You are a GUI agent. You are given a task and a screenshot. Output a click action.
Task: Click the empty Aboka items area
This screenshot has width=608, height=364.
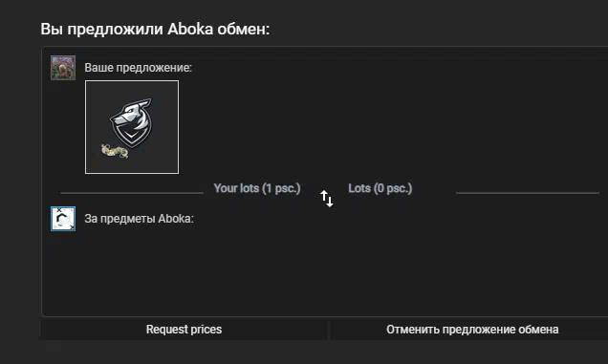(326, 273)
